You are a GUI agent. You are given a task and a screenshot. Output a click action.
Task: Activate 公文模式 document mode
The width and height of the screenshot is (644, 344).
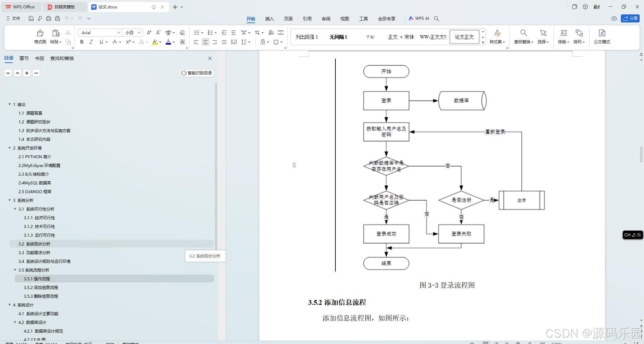602,37
